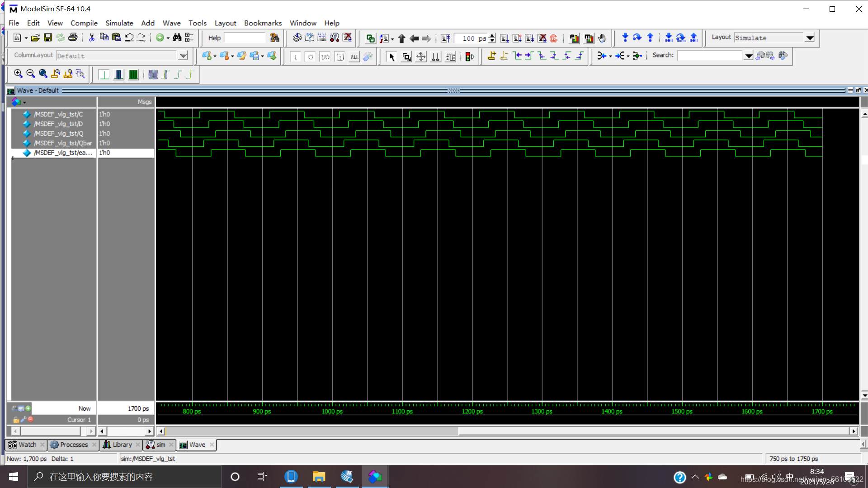Open the Bookmarks menu
Image resolution: width=868 pixels, height=488 pixels.
(x=263, y=23)
